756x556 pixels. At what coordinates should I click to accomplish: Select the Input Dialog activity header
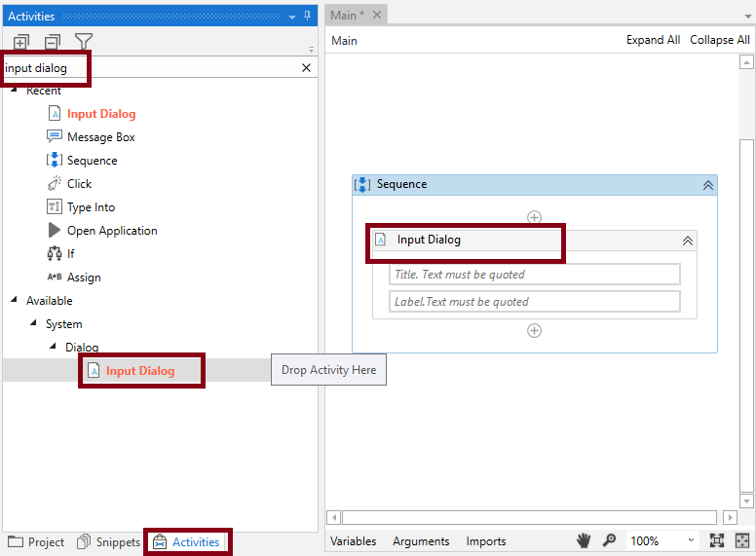(x=534, y=240)
